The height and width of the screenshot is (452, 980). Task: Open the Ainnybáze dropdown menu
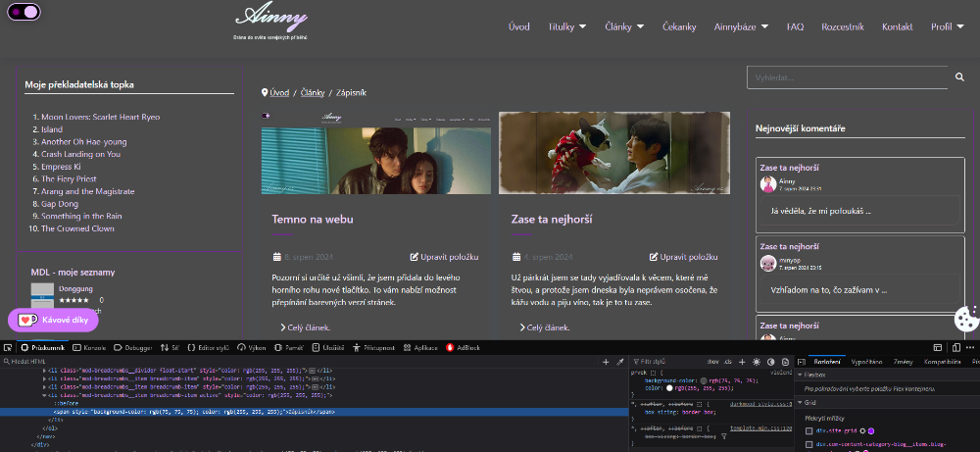[x=741, y=26]
